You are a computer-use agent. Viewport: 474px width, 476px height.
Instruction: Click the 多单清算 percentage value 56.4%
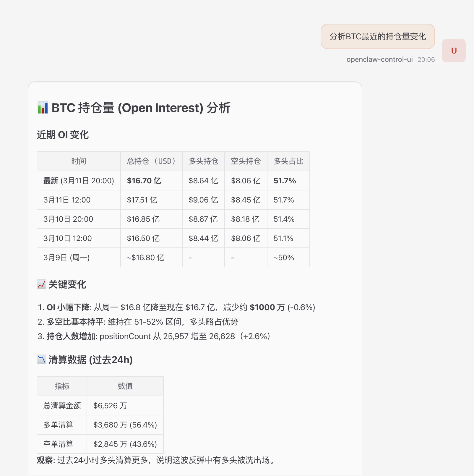point(144,425)
